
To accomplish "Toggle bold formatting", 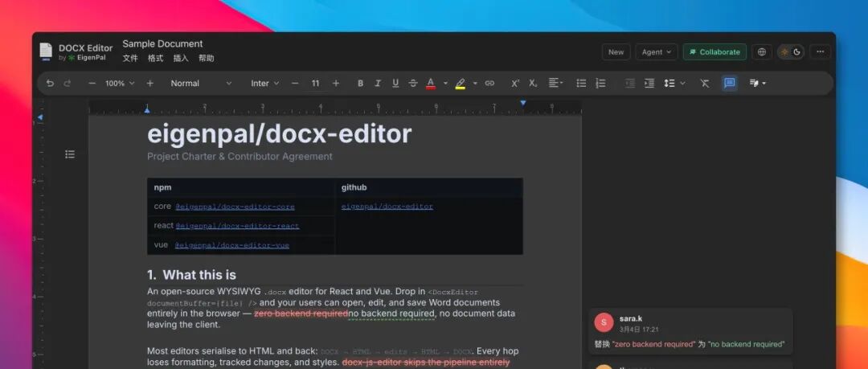I will 360,83.
